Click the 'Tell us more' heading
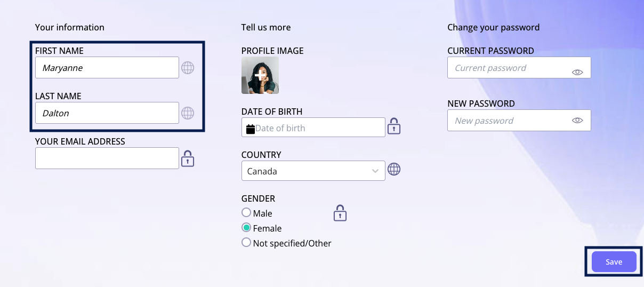The image size is (644, 287). coord(266,27)
